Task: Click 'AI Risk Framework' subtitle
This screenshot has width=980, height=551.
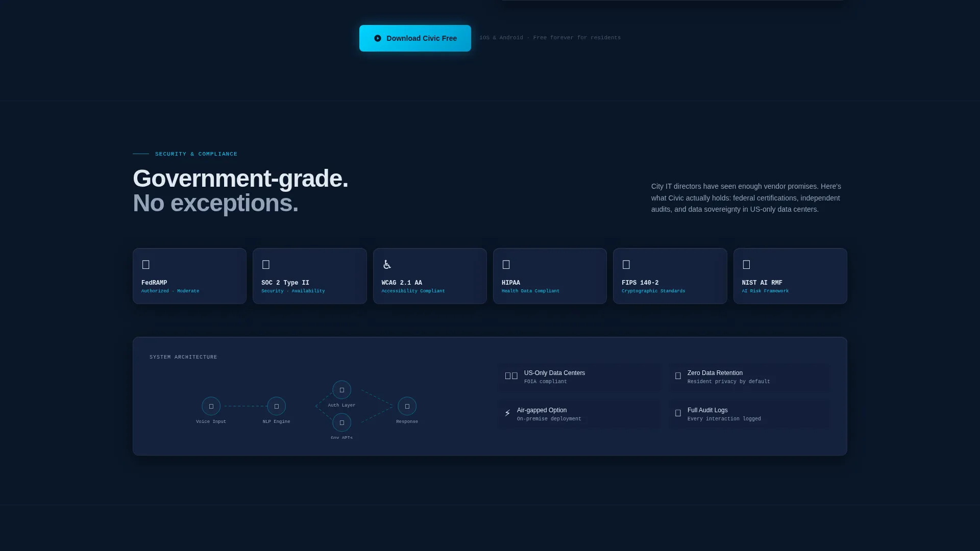Action: pyautogui.click(x=766, y=291)
